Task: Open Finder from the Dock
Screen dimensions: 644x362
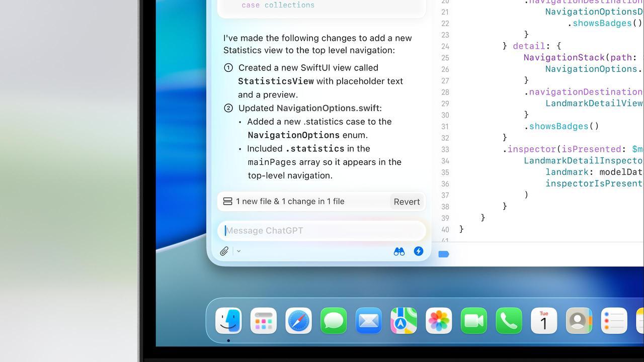Action: tap(228, 321)
